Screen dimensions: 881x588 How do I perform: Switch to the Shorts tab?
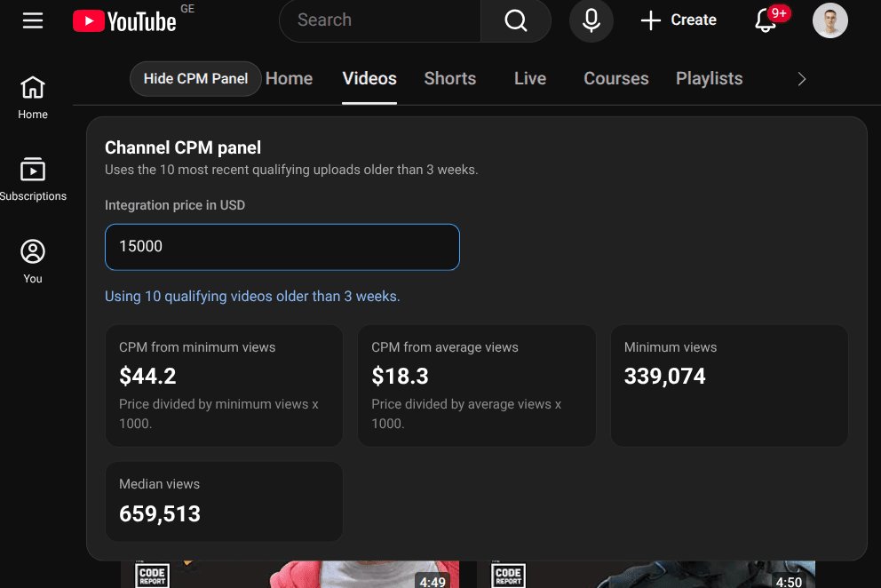coord(449,78)
